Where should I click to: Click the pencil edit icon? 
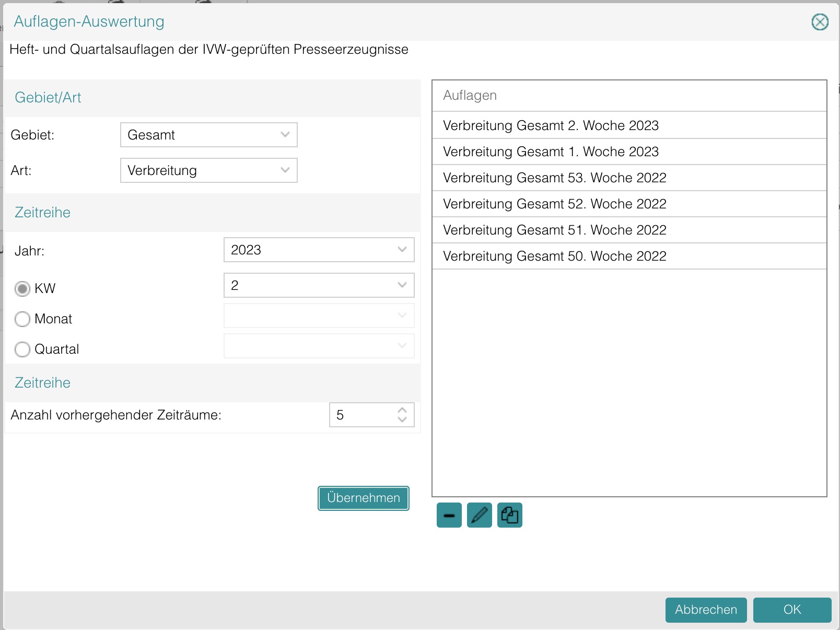tap(479, 516)
